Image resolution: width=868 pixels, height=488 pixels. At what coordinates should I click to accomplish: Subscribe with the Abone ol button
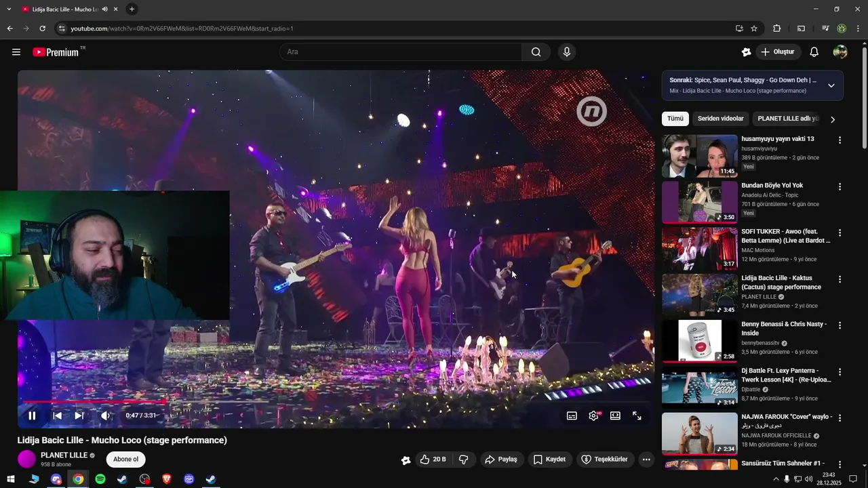(125, 459)
